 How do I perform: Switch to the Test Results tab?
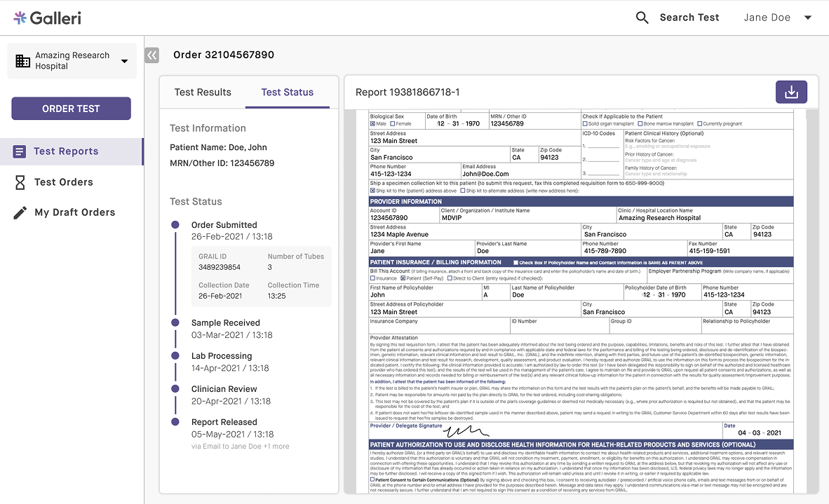coord(203,93)
